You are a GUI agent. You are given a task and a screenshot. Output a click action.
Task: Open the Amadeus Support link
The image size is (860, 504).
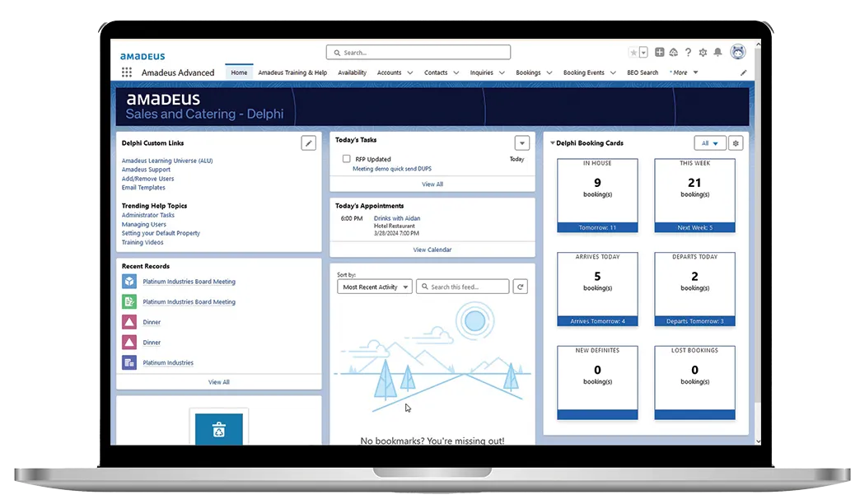(x=146, y=170)
